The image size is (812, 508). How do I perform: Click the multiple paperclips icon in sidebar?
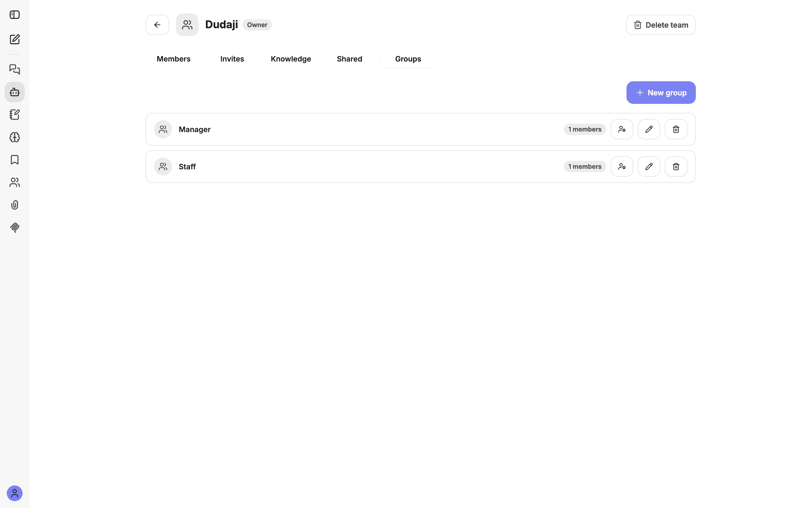tap(14, 227)
